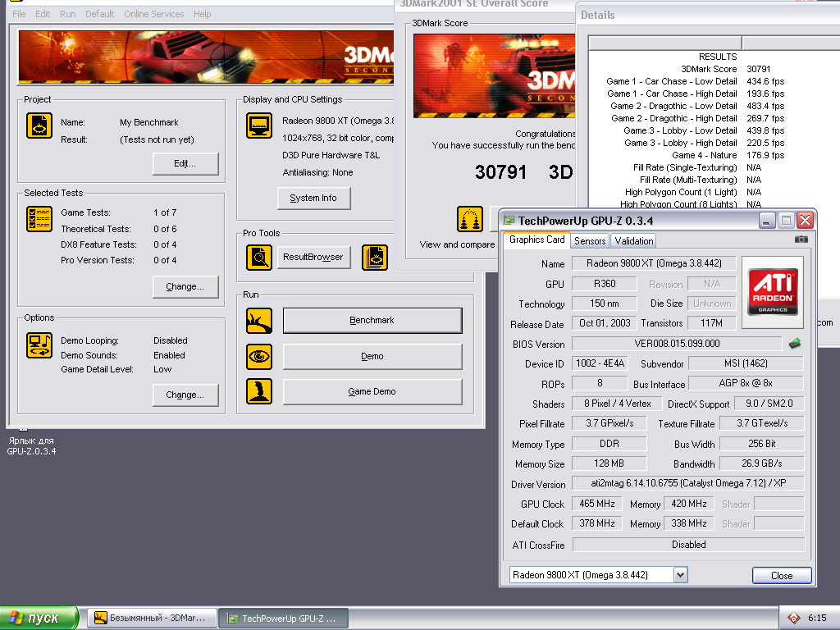Click the ATI Radeon logo
Viewport: 840px width, 630px height.
pyautogui.click(x=773, y=292)
